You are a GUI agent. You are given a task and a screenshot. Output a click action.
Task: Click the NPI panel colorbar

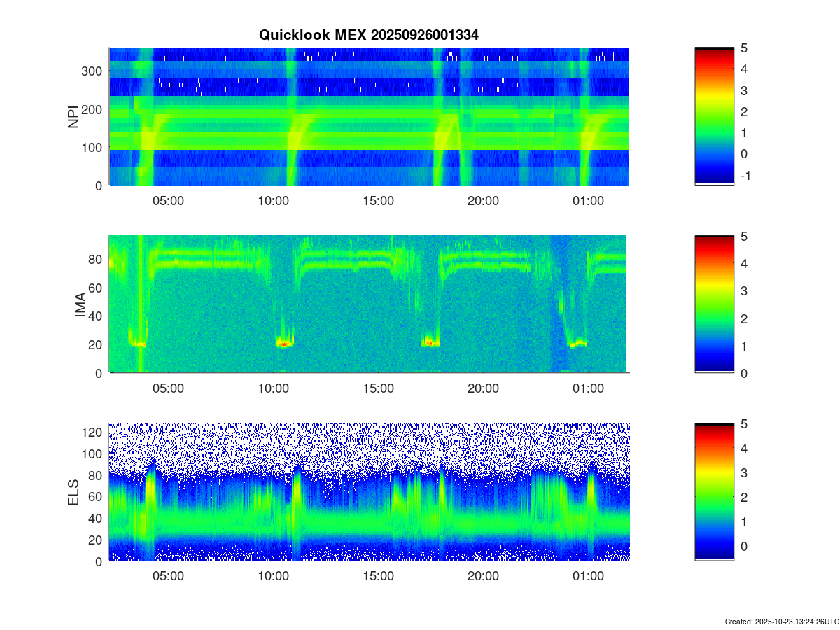tap(714, 115)
